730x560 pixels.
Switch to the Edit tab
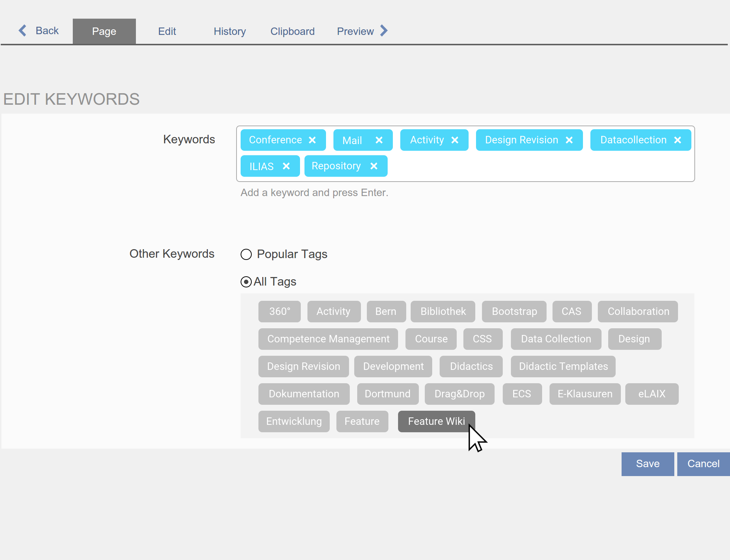167,31
